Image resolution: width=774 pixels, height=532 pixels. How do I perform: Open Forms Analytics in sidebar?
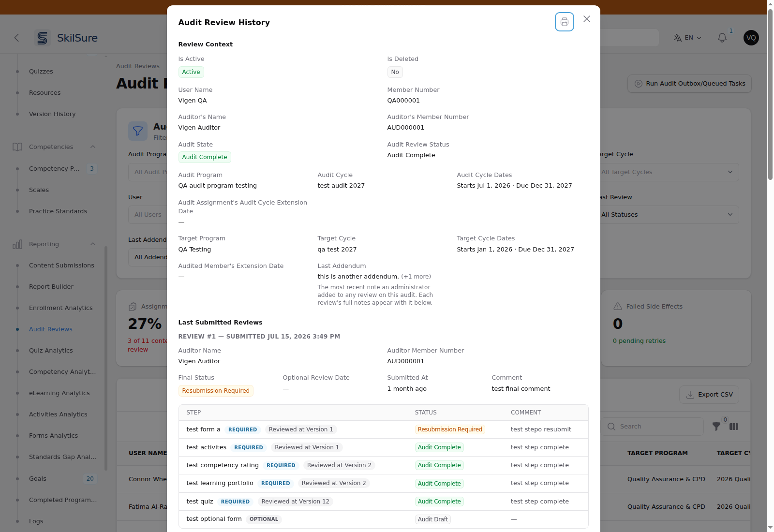click(53, 436)
